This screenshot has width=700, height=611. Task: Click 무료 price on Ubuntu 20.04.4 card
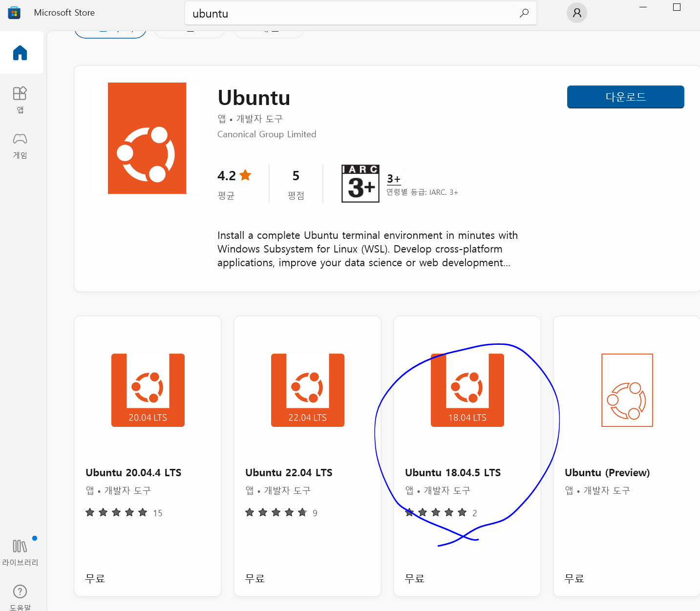point(95,579)
